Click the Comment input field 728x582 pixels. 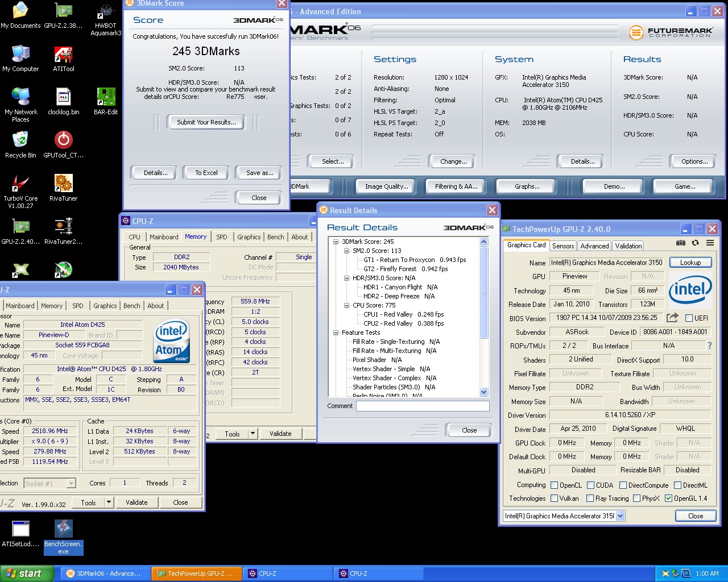[423, 406]
